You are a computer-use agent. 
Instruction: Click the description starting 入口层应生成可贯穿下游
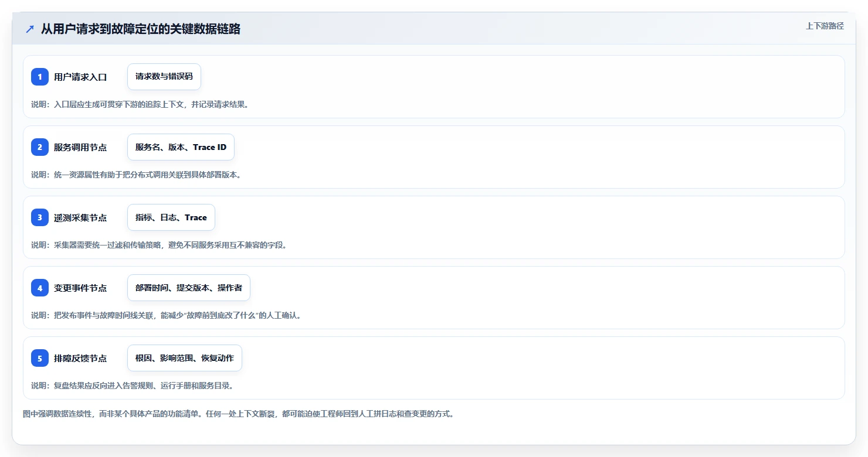[140, 104]
